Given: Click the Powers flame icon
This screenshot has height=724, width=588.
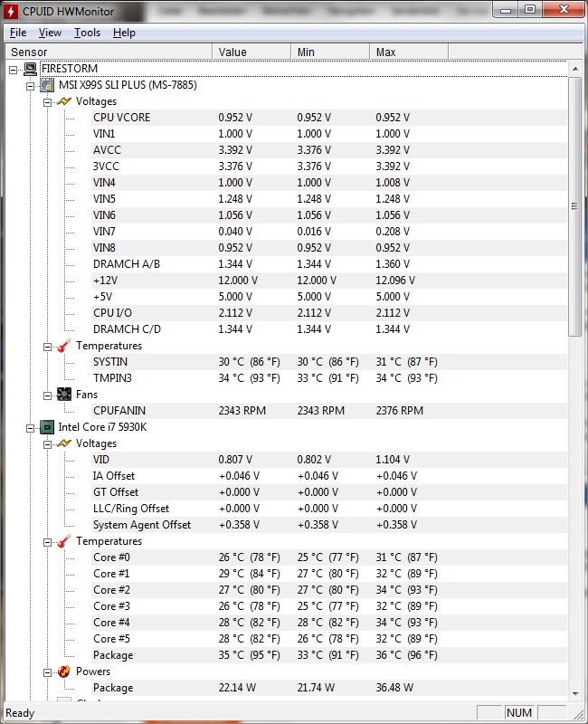Looking at the screenshot, I should pyautogui.click(x=64, y=672).
